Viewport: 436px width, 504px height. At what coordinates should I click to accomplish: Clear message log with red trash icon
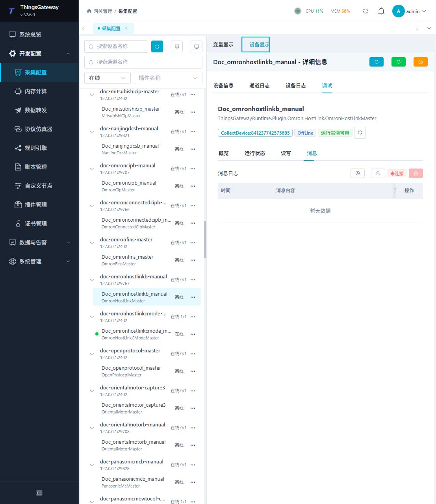coord(416,173)
